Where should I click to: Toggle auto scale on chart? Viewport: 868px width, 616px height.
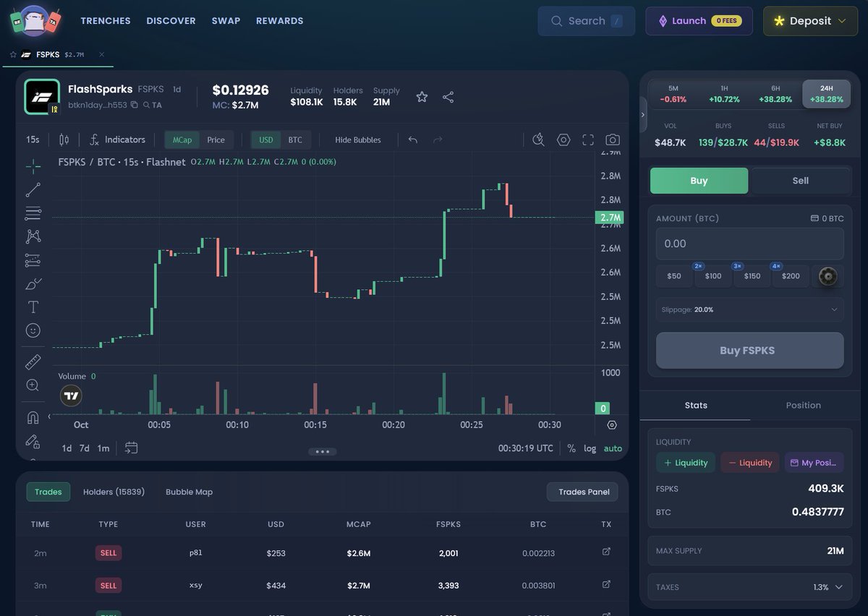(613, 448)
